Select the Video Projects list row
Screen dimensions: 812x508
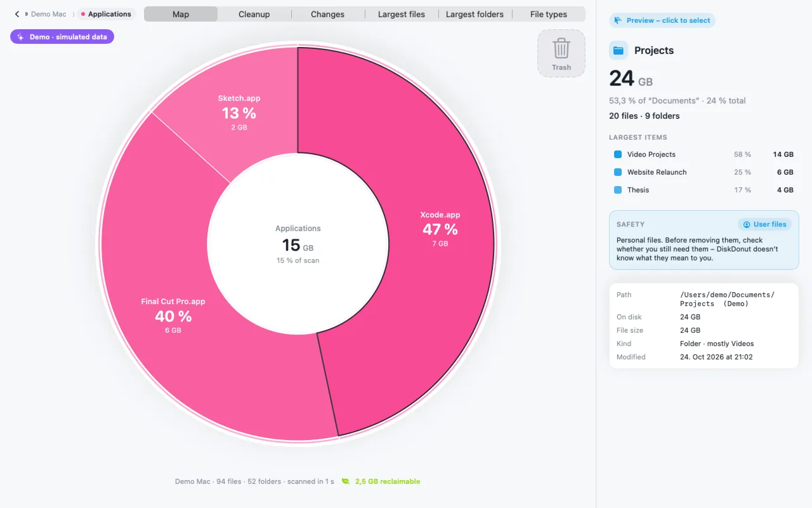704,154
